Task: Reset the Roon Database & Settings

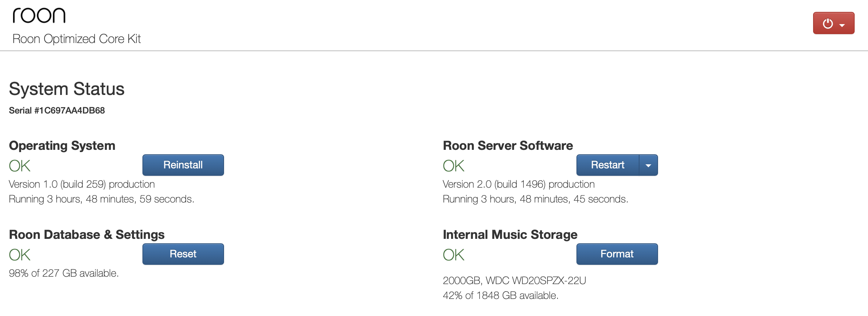Action: pos(183,254)
